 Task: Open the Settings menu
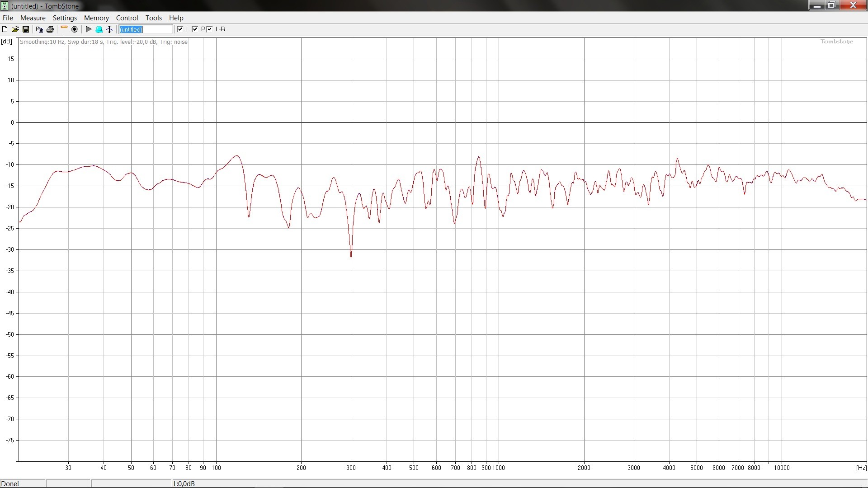tap(65, 18)
